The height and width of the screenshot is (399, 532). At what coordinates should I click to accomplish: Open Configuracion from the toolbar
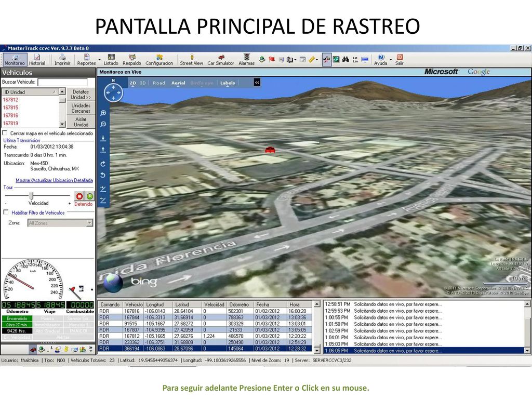click(159, 59)
